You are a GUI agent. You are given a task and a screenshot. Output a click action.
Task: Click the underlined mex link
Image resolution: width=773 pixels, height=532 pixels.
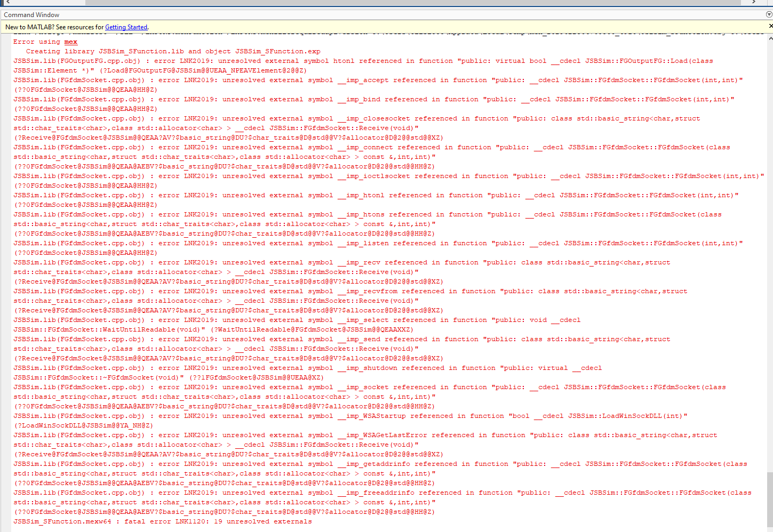coord(71,42)
